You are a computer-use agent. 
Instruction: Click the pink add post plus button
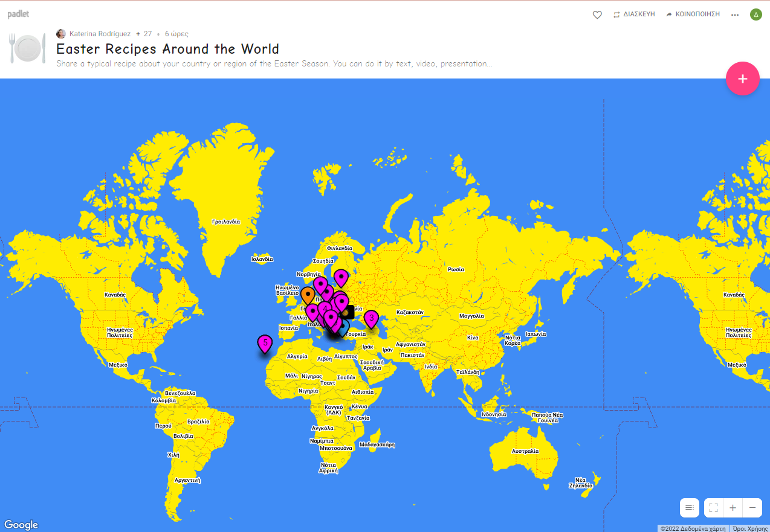742,79
